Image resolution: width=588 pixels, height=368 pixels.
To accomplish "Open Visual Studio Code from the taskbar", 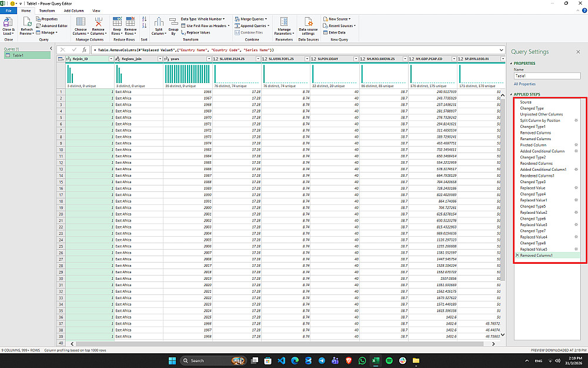I will [281, 361].
